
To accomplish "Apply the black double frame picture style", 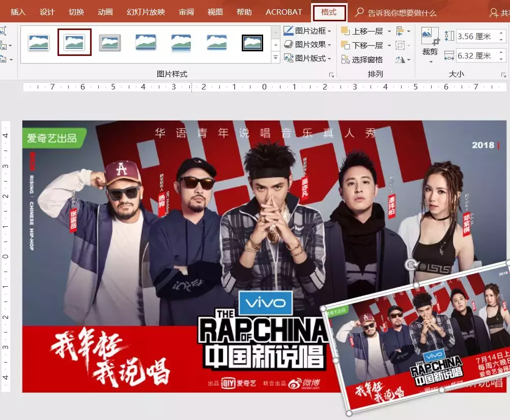I will pos(252,43).
